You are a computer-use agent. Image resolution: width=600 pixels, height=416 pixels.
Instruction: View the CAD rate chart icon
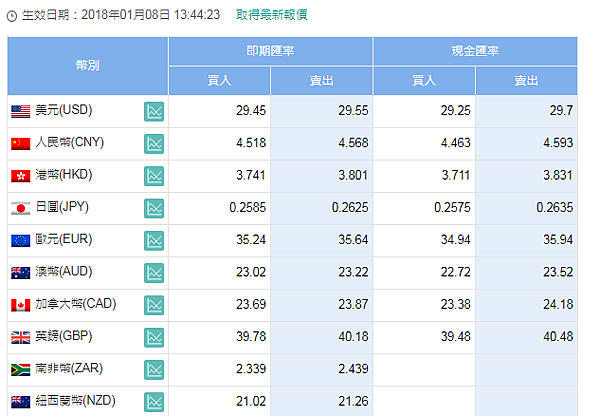click(x=154, y=305)
